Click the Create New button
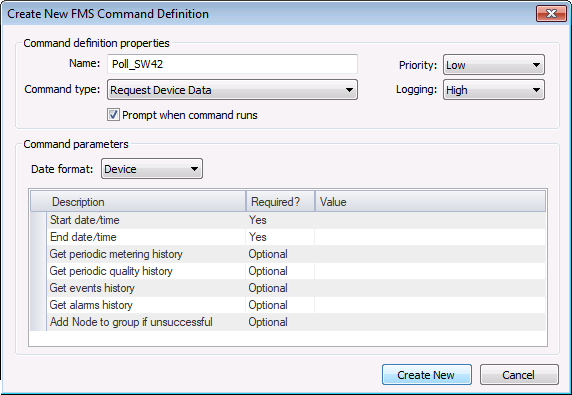 426,375
